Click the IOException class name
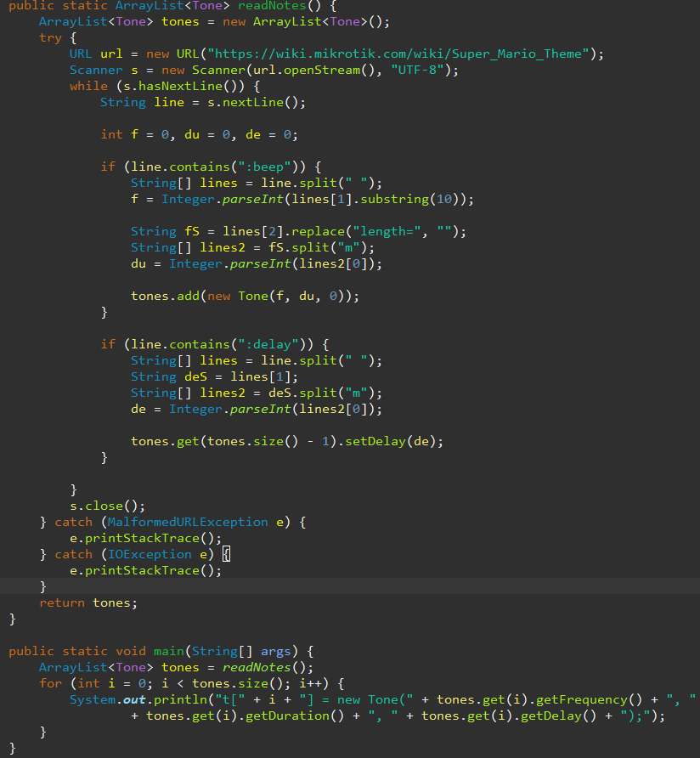The image size is (700, 758). (x=150, y=555)
